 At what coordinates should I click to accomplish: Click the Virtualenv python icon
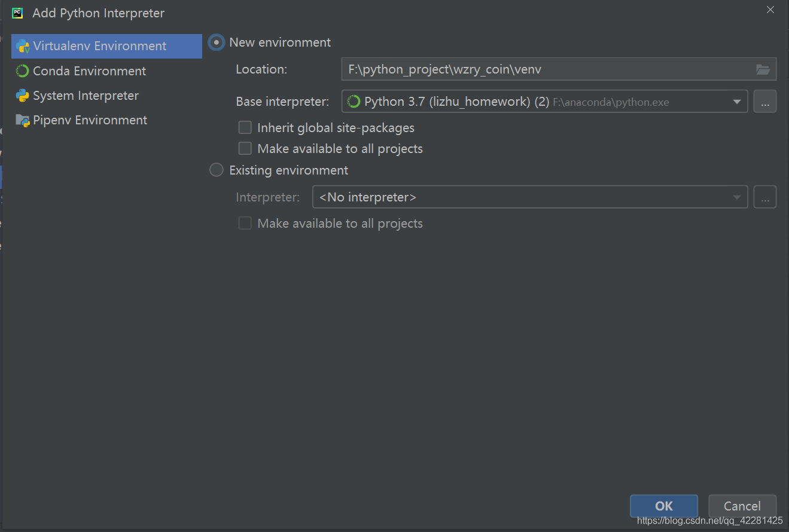[23, 46]
